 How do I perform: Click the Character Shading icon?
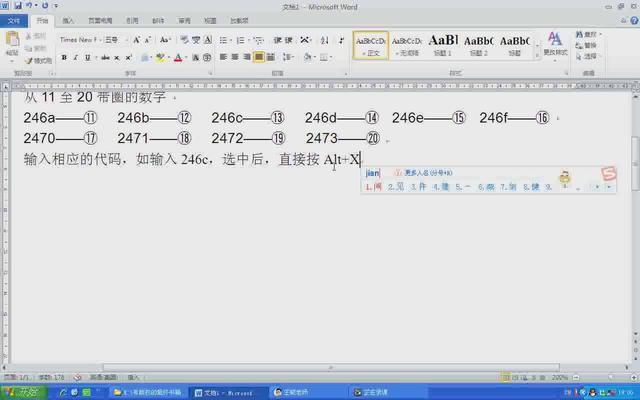point(196,58)
